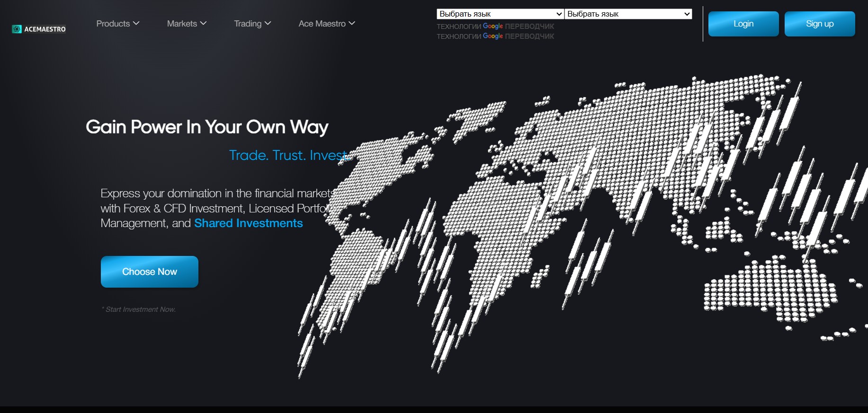
Task: Click the chevron after Ace Maestro
Action: pyautogui.click(x=352, y=23)
